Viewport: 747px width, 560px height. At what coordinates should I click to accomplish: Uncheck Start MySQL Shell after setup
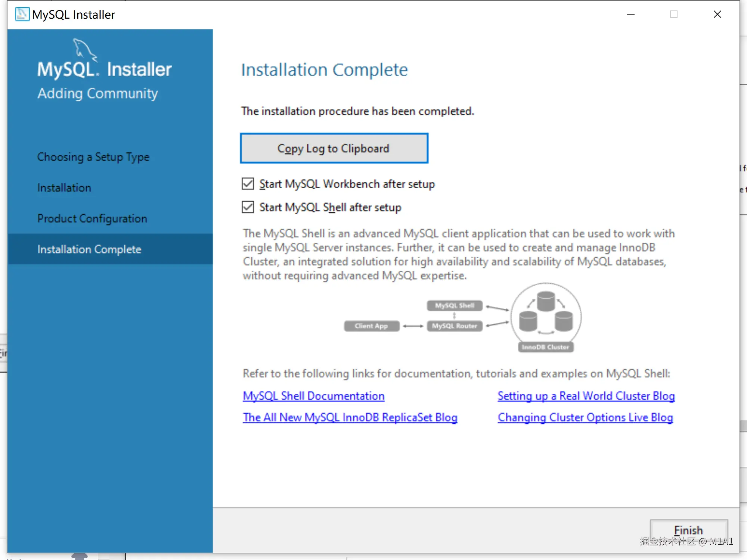tap(248, 207)
